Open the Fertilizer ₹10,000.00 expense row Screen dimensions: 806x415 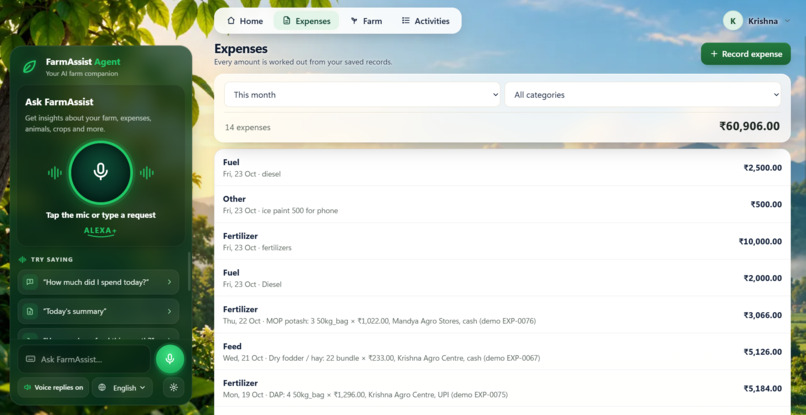tap(502, 241)
